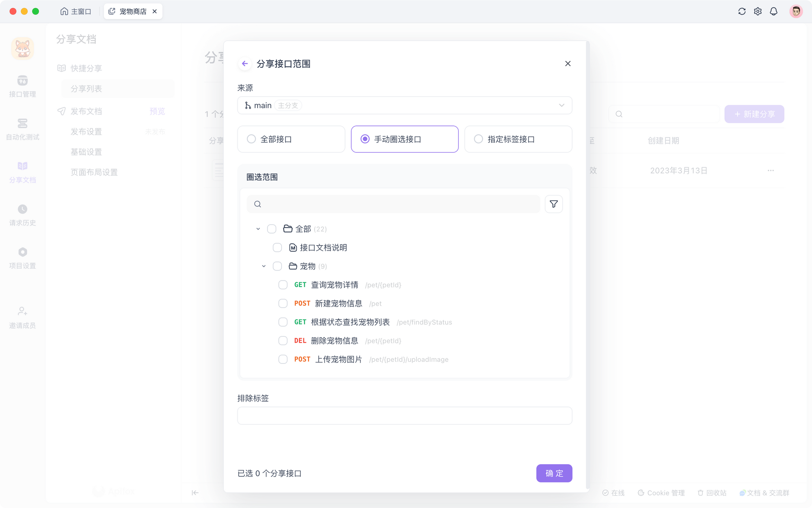This screenshot has height=508, width=812.
Task: Check the 查询宠物详情 checkbox
Action: (x=283, y=285)
